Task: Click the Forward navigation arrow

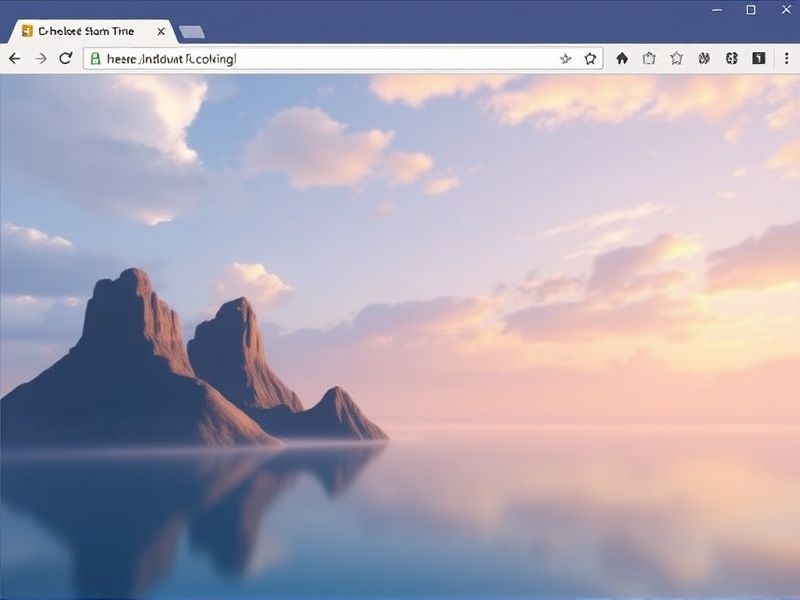Action: pyautogui.click(x=40, y=58)
